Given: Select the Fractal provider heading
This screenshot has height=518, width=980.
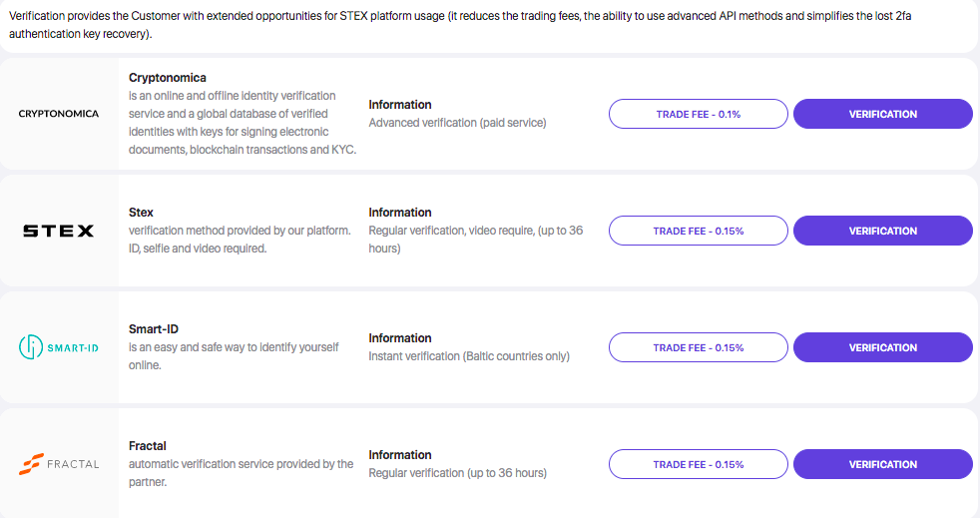Looking at the screenshot, I should [148, 445].
